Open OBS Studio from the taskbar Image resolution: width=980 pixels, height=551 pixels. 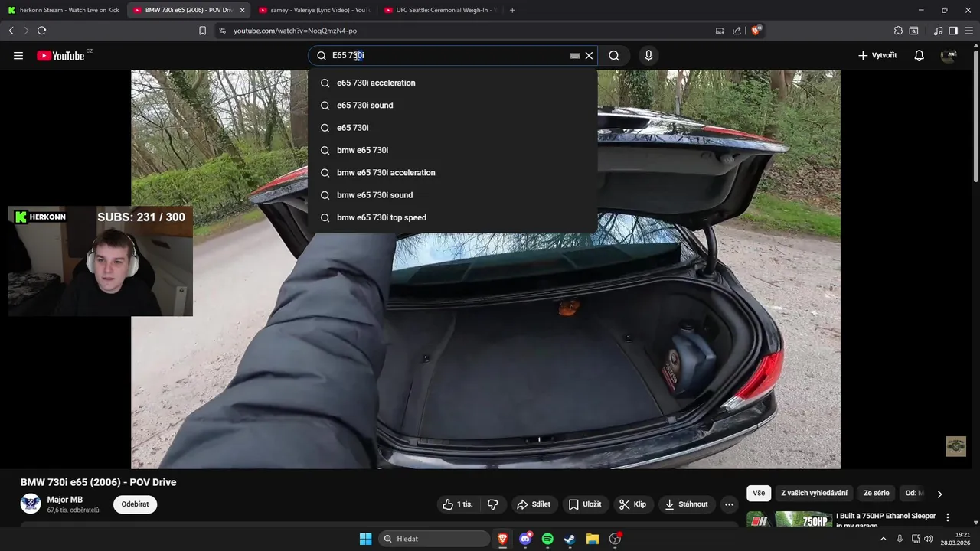click(615, 539)
